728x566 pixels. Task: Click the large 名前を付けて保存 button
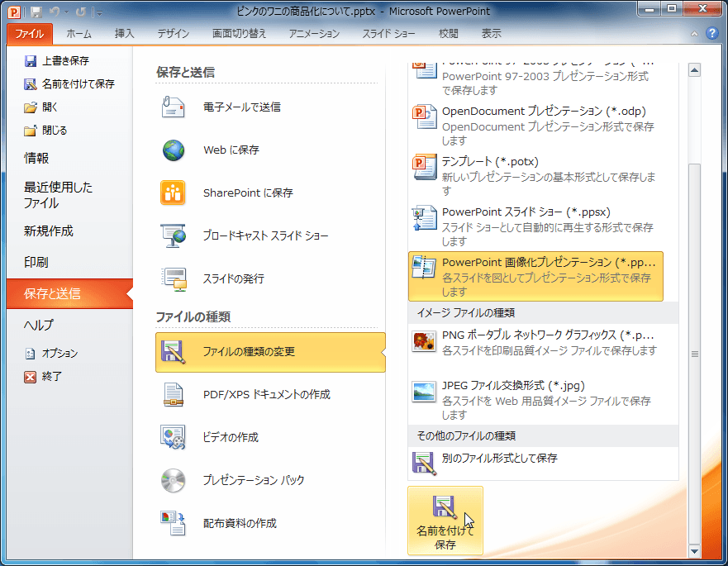pyautogui.click(x=445, y=521)
